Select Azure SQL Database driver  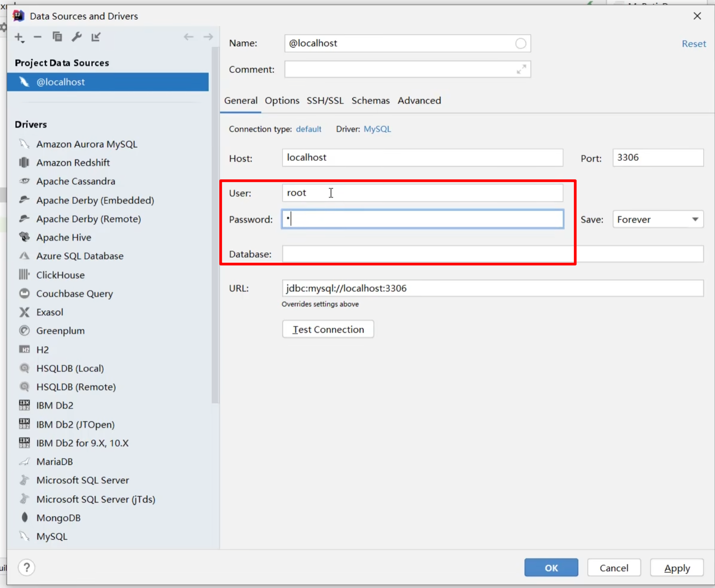tap(80, 256)
